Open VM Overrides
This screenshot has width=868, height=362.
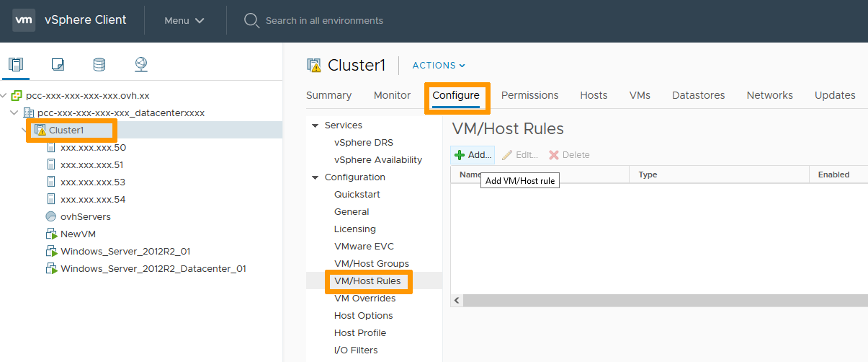tap(364, 299)
